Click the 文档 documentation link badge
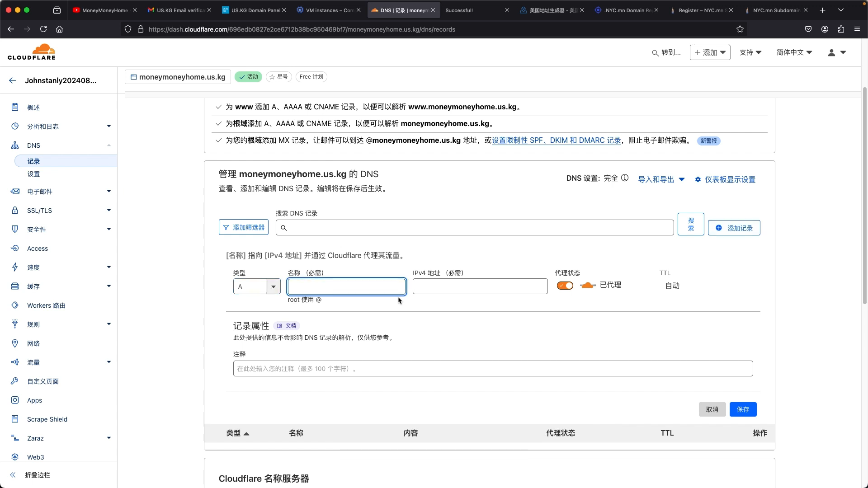 point(287,326)
